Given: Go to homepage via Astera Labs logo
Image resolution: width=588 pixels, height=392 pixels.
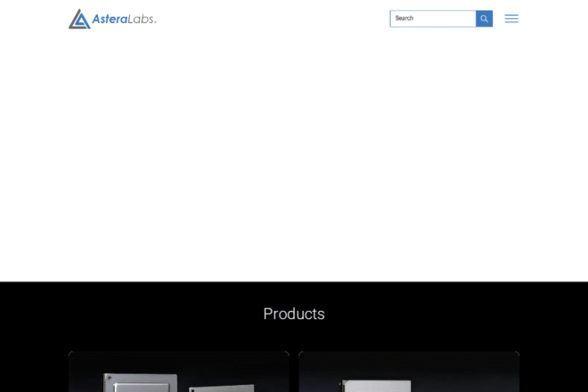Looking at the screenshot, I should 112,19.
